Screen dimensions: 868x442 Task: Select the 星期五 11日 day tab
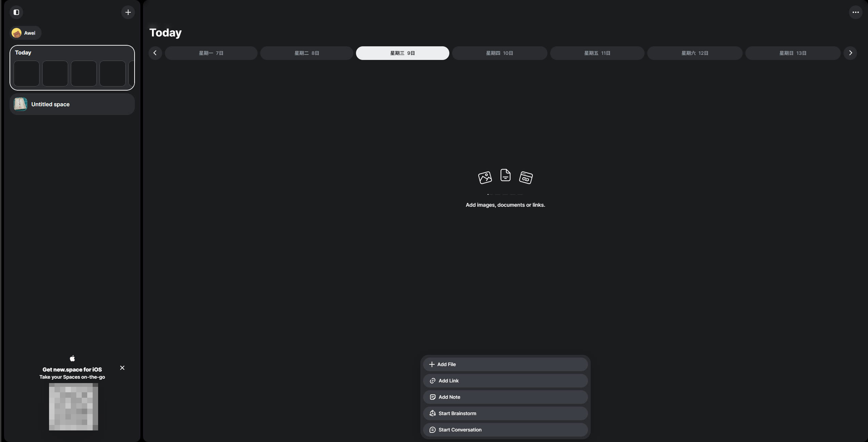point(597,53)
